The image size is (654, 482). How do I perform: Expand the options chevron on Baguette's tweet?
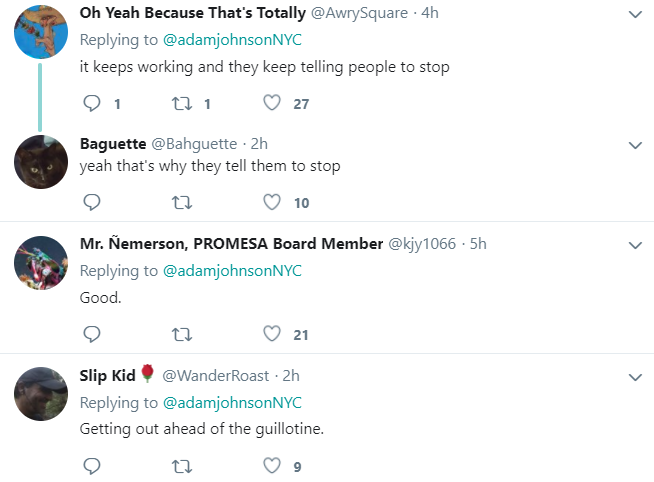pos(635,146)
